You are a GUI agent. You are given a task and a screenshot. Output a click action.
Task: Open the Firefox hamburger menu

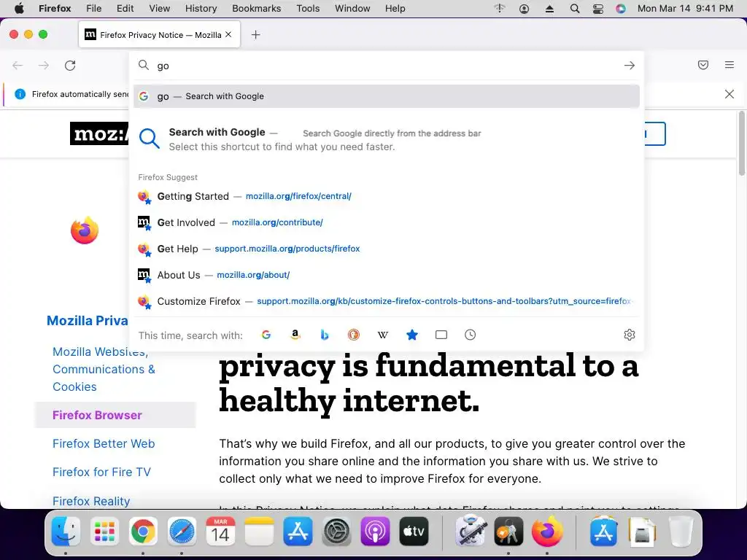pos(729,65)
